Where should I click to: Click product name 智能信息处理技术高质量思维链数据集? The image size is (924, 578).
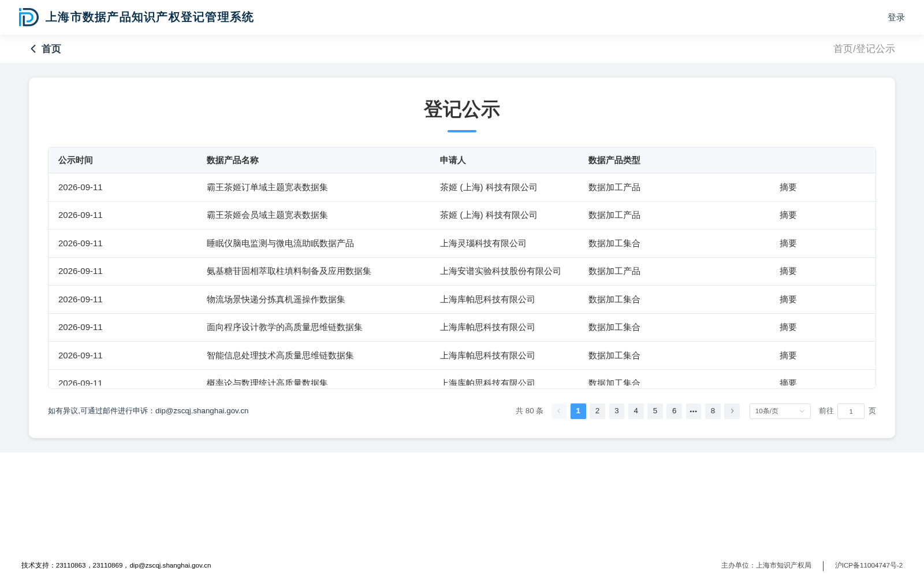[280, 355]
